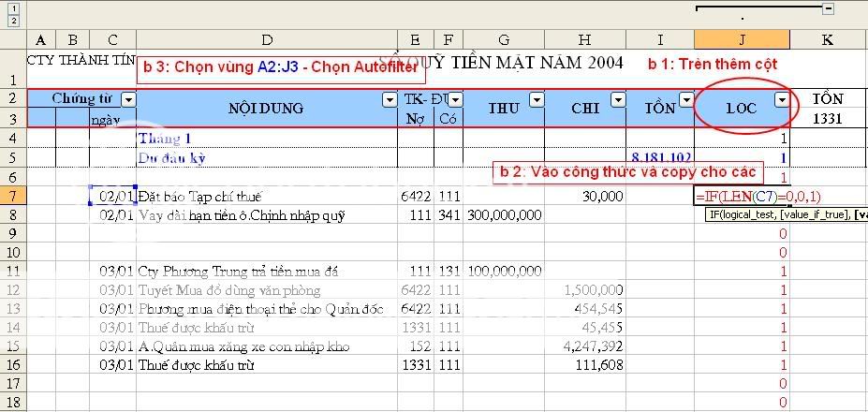Click cell containing 'Đặt báo Tạp chí thuế'
868x412 pixels.
click(x=267, y=196)
